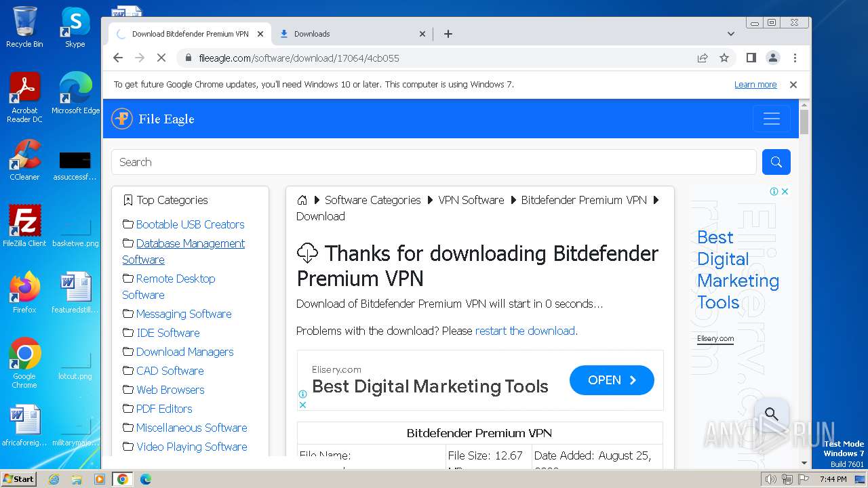The image size is (868, 488).
Task: Go back to previous page
Action: point(118,58)
